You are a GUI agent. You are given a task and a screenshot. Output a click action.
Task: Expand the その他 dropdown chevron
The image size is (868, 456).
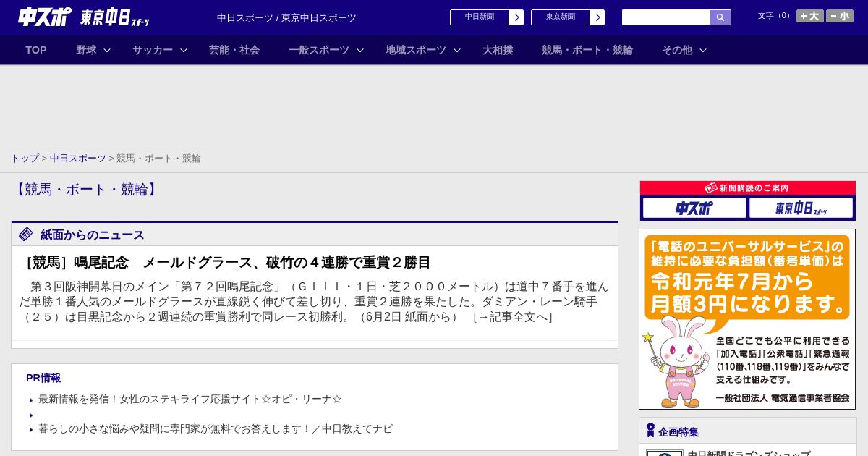click(702, 50)
